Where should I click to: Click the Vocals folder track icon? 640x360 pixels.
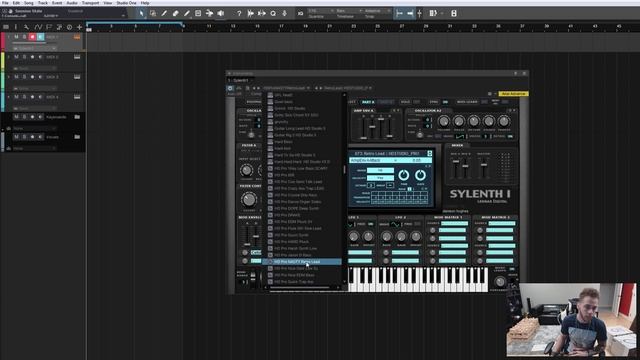(77, 137)
